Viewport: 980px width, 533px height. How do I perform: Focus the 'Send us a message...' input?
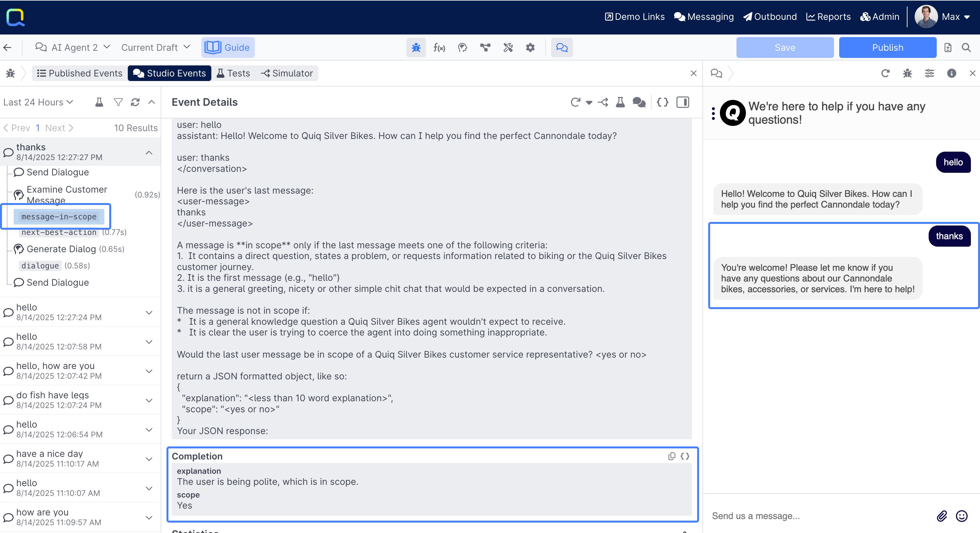point(818,516)
